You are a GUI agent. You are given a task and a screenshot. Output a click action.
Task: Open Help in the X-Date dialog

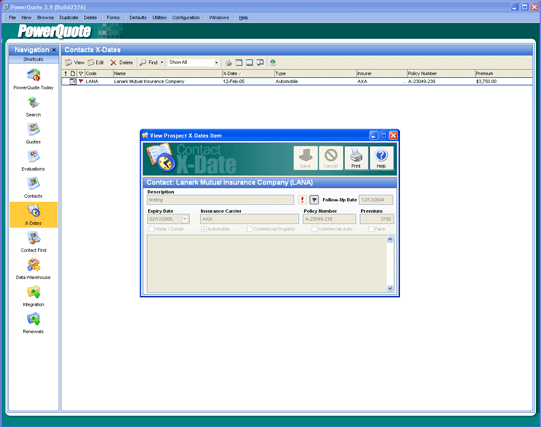381,158
